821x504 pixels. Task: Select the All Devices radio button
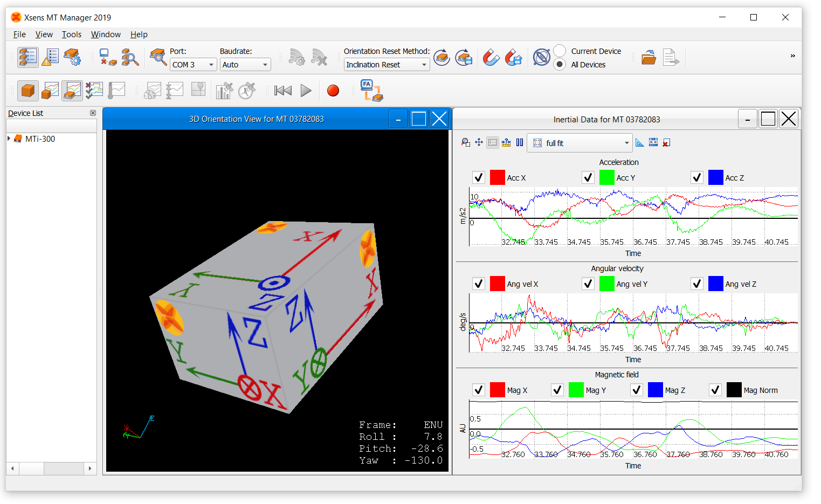[559, 65]
